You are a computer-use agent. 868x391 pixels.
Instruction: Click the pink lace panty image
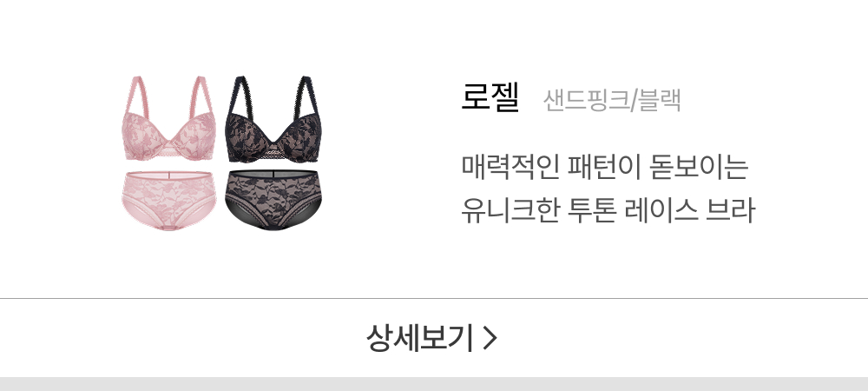168,201
